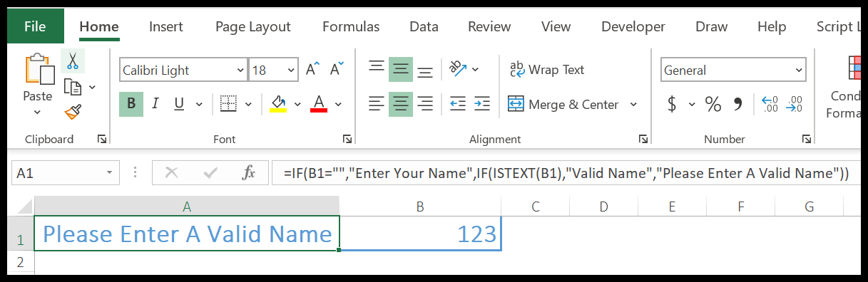The width and height of the screenshot is (868, 282).
Task: Apply Percent Style format
Action: 713,104
